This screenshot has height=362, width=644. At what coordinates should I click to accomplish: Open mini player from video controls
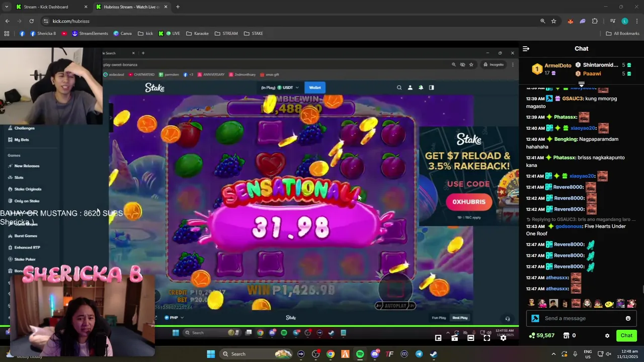click(438, 338)
